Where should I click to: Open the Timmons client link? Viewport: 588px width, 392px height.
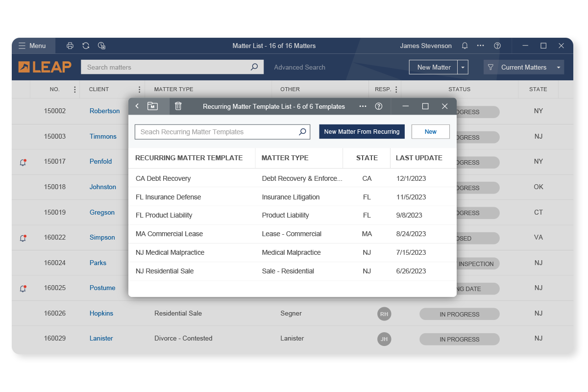coord(103,136)
